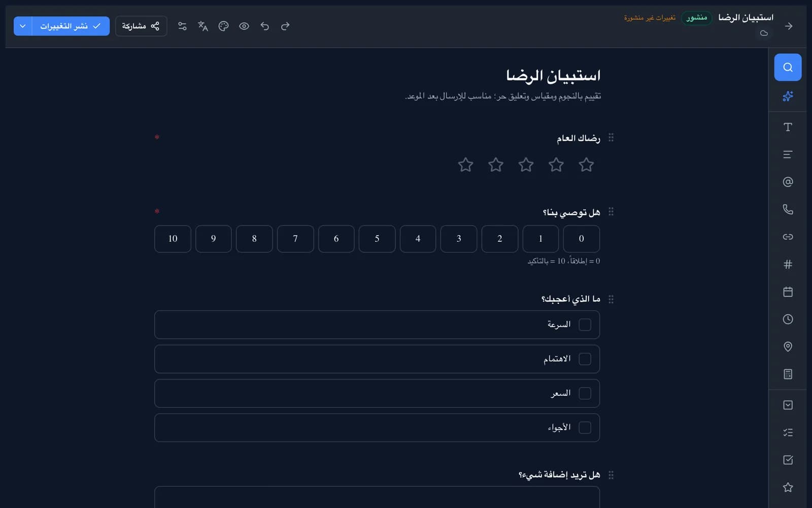This screenshot has height=508, width=812.
Task: Add a date field calendar icon
Action: pyautogui.click(x=788, y=292)
